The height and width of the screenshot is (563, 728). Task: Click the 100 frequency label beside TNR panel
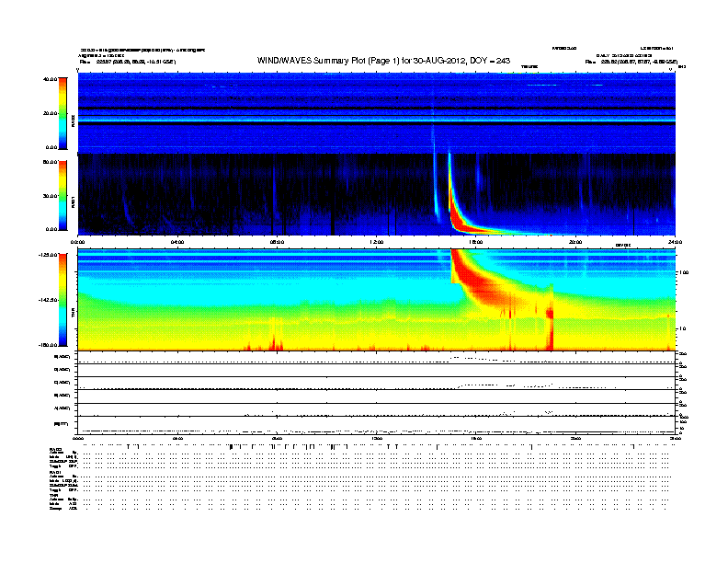(x=684, y=272)
